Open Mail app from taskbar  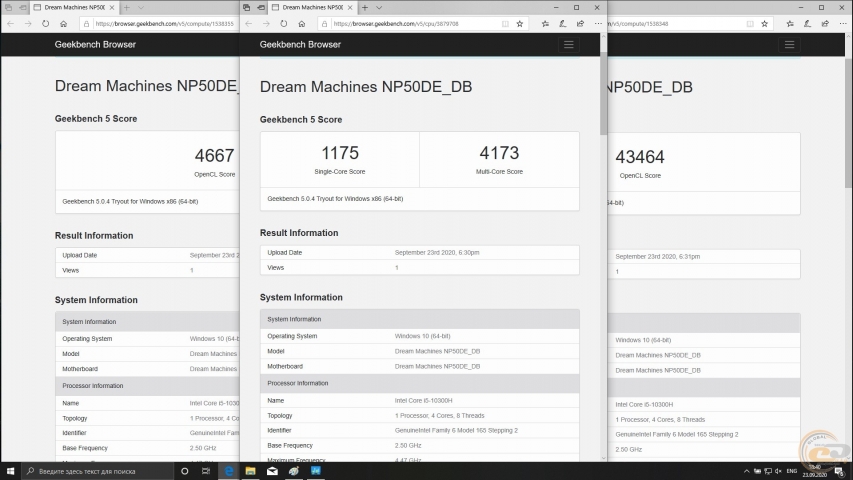click(x=272, y=471)
